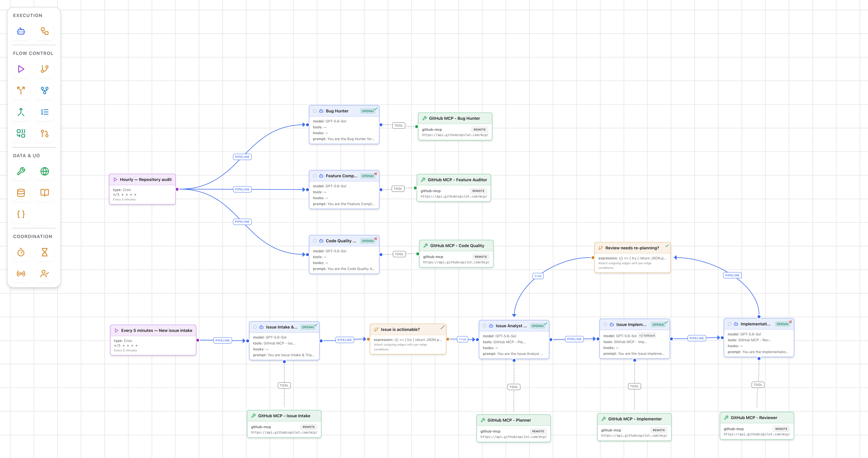Select the Review needs re-planning? condition node

[x=632, y=257]
